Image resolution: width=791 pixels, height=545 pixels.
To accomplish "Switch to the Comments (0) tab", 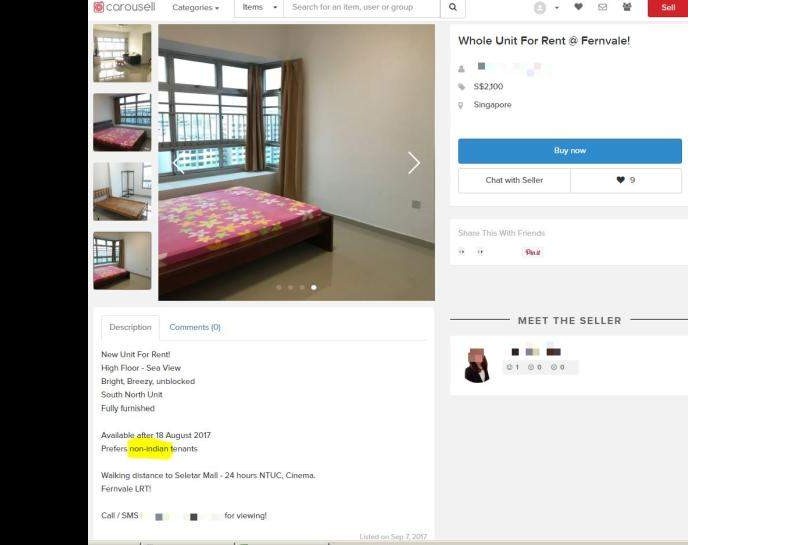I will coord(195,327).
